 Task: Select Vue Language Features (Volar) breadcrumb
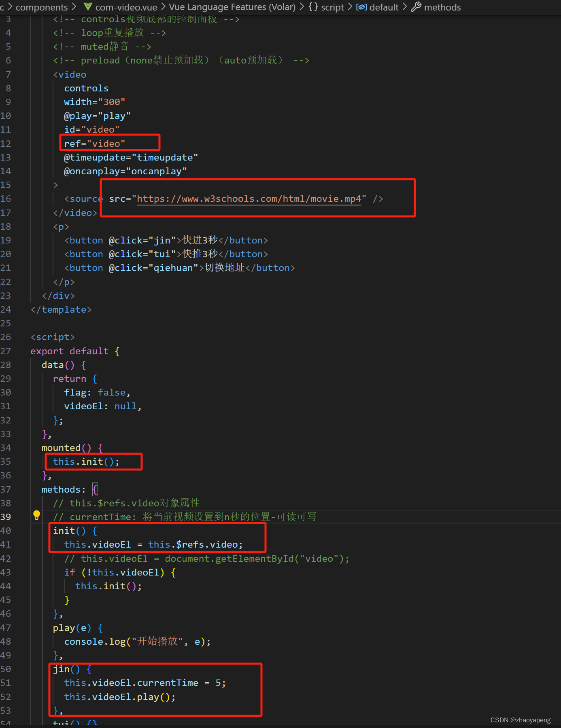[x=232, y=7]
